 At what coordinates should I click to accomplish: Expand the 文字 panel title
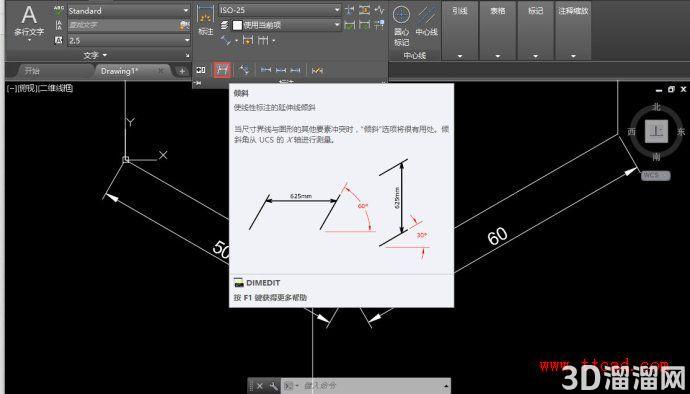point(95,55)
